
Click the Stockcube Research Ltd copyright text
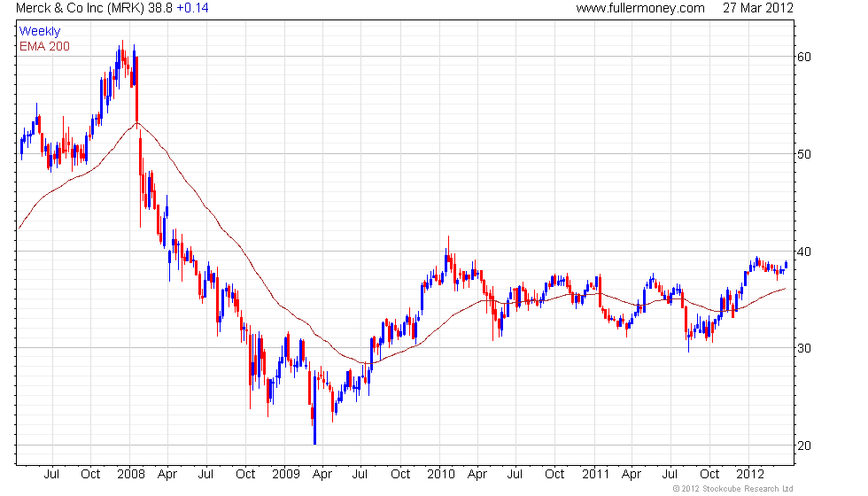pos(733,489)
